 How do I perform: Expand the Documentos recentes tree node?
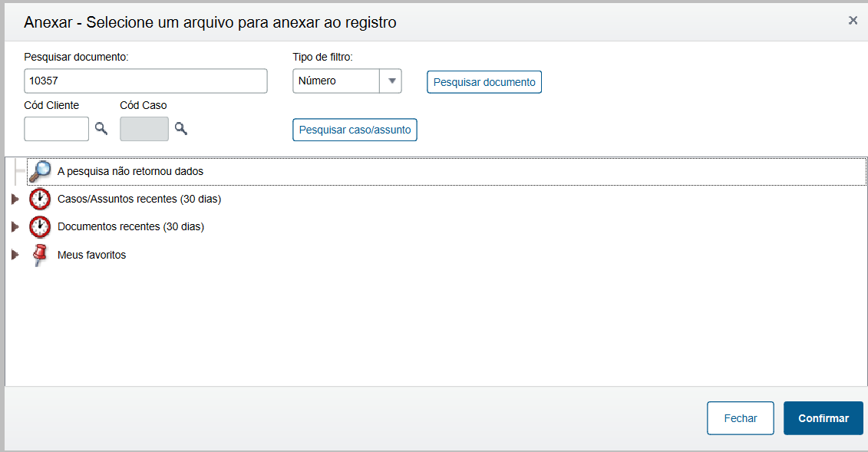pyautogui.click(x=15, y=227)
